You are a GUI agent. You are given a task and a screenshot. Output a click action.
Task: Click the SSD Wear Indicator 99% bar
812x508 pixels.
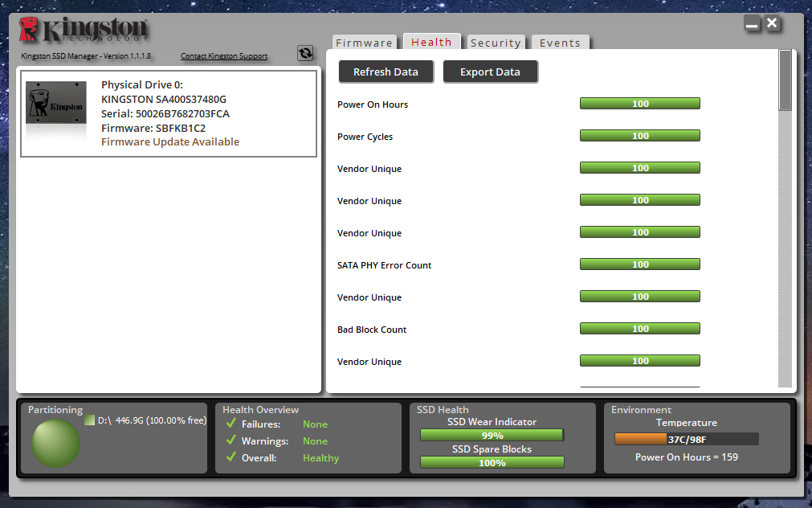tap(492, 436)
